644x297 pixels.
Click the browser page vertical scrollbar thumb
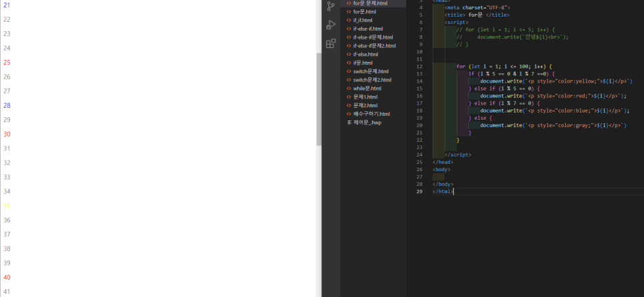[319, 99]
